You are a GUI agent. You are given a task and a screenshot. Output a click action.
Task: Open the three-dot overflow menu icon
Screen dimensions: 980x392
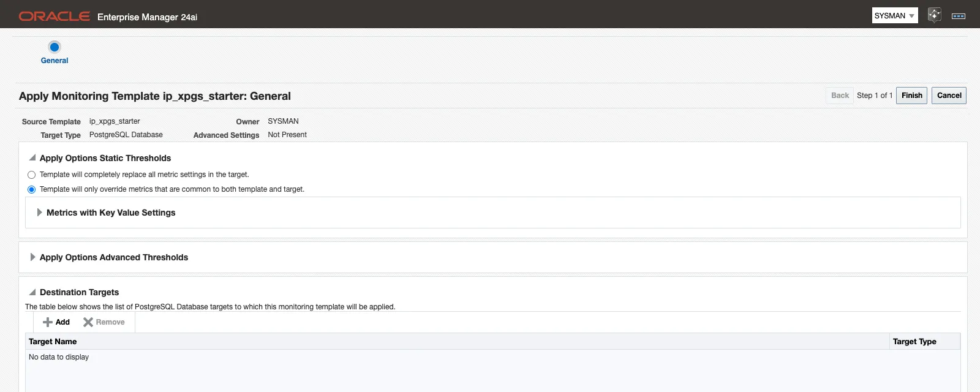[959, 16]
